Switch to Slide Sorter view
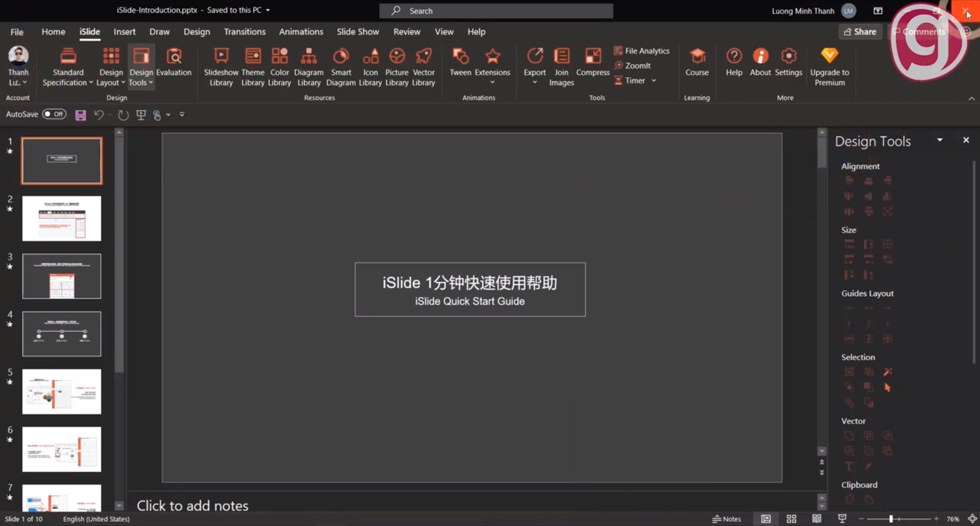The width and height of the screenshot is (980, 526). point(792,519)
